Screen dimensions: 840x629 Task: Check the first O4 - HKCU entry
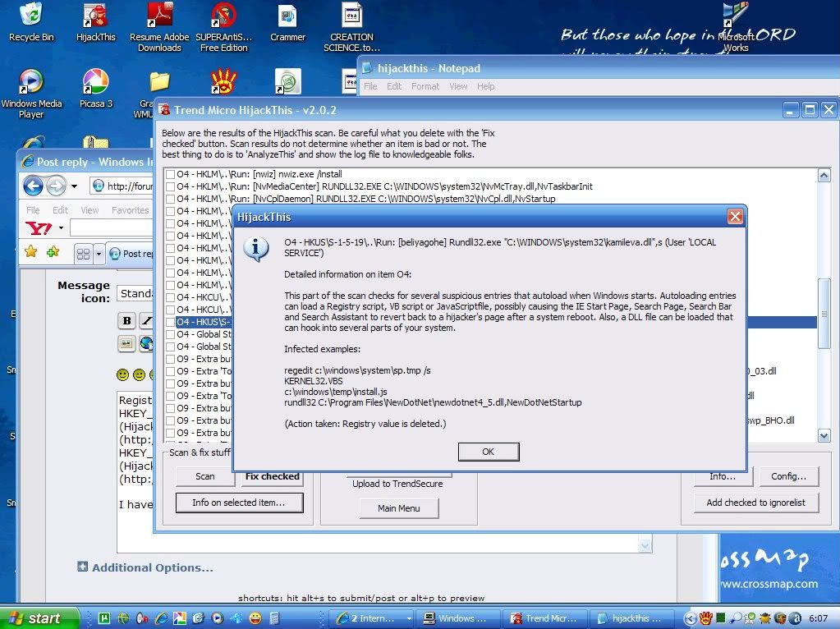pos(170,297)
